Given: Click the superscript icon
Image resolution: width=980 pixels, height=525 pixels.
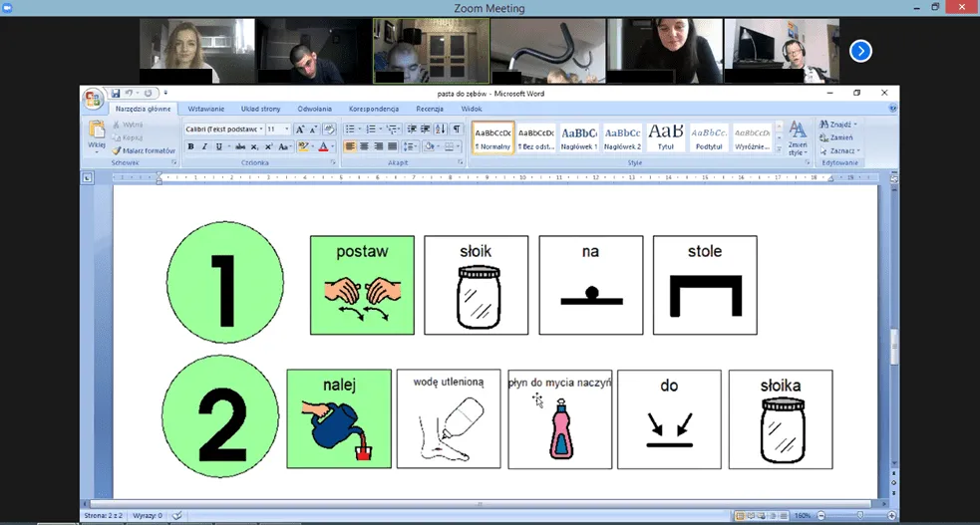Looking at the screenshot, I should pos(269,146).
